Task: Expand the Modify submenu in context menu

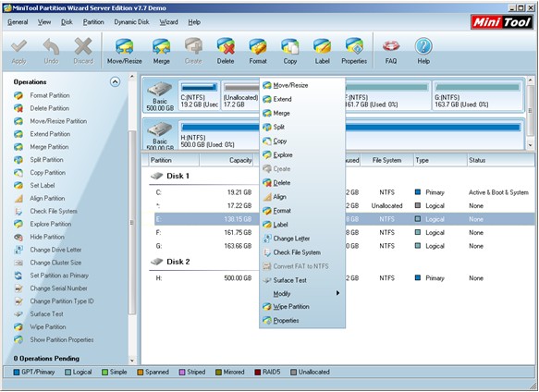Action: 302,293
